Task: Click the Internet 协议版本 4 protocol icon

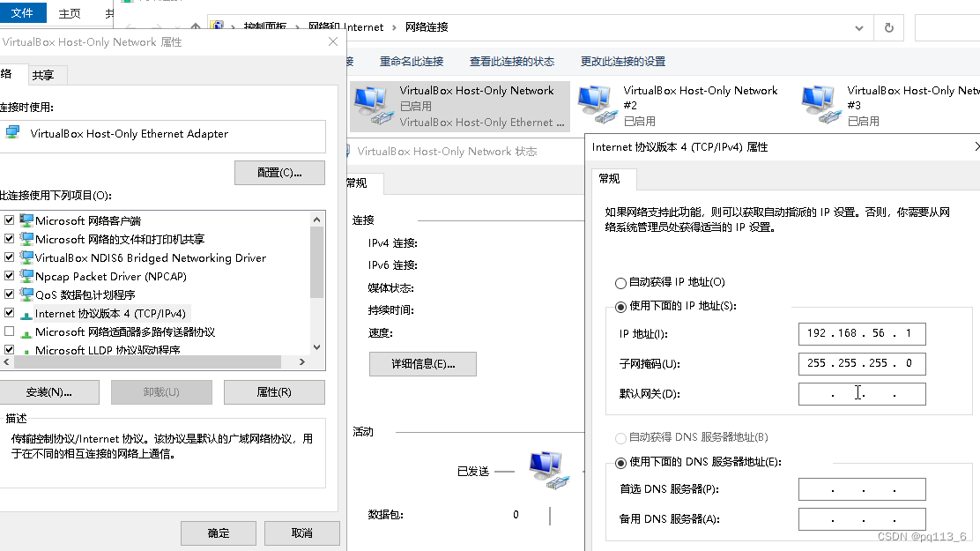Action: click(x=26, y=314)
